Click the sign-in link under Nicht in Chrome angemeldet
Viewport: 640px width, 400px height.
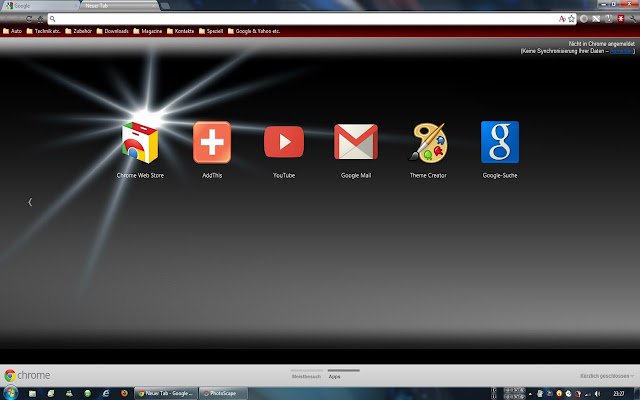pos(621,51)
